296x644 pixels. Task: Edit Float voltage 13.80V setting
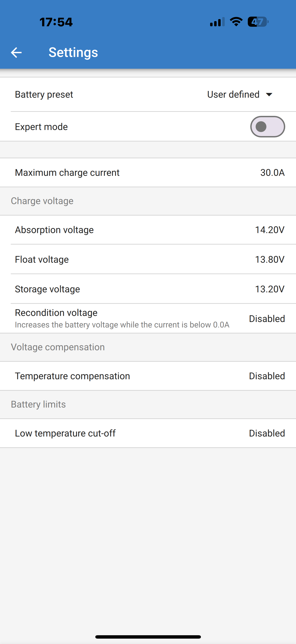coord(148,259)
